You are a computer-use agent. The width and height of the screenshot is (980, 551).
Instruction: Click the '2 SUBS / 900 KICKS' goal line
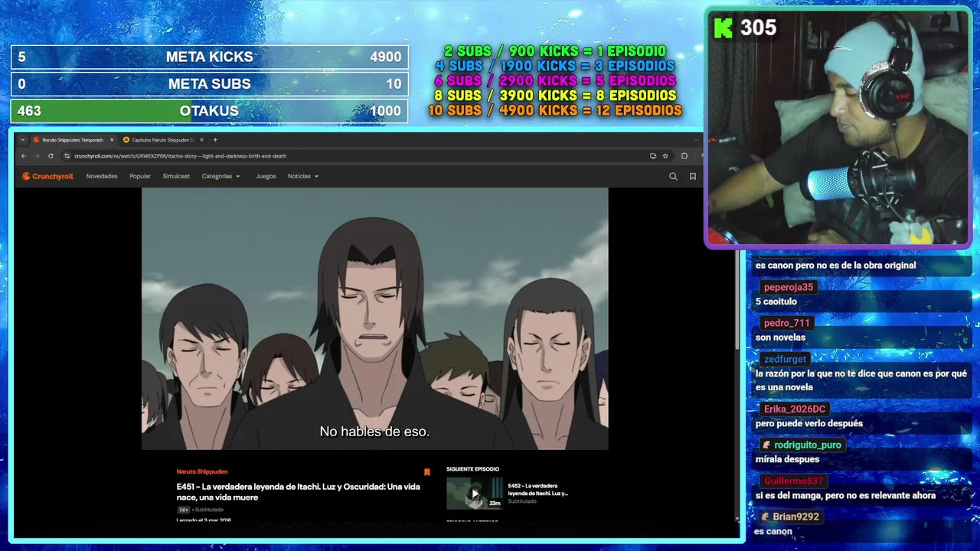point(554,51)
